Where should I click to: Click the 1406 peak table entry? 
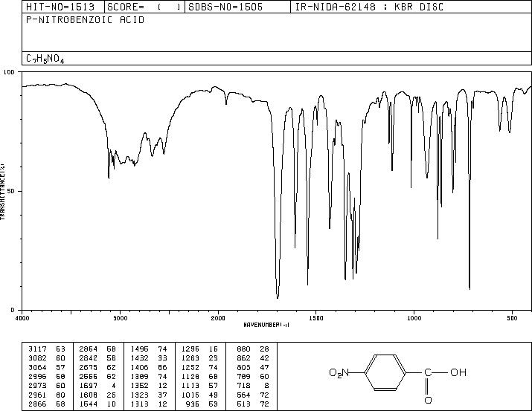tap(149, 367)
